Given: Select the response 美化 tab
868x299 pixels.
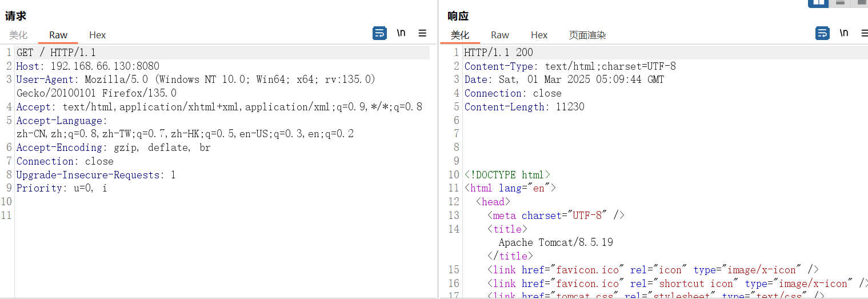Looking at the screenshot, I should click(460, 35).
